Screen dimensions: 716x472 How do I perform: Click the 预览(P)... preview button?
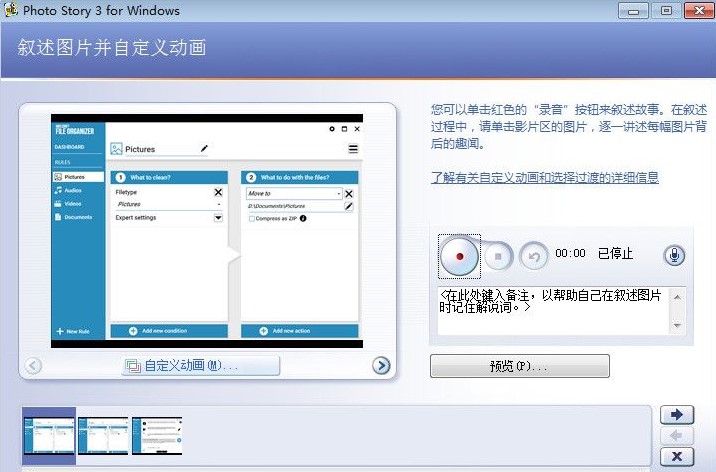pyautogui.click(x=520, y=366)
